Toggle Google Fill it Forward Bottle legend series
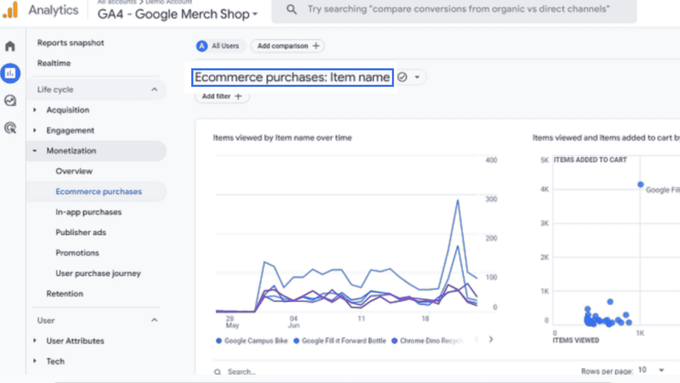680x383 pixels. pos(340,340)
